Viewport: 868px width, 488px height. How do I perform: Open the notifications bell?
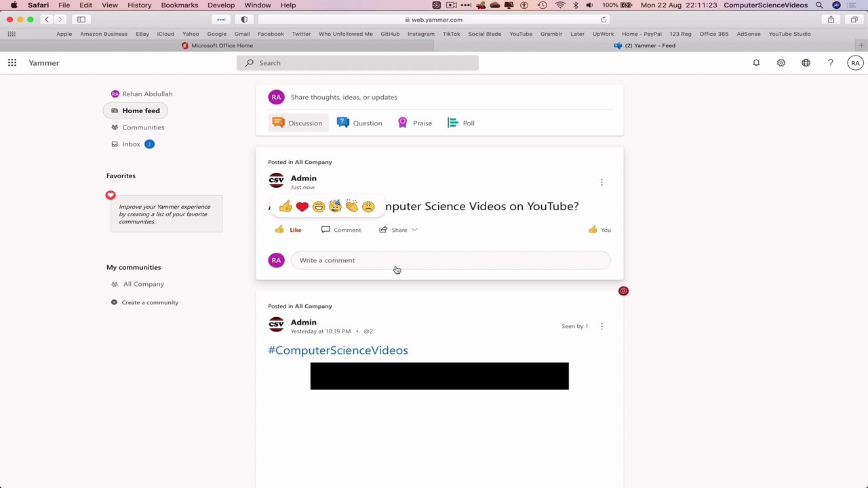pyautogui.click(x=756, y=63)
